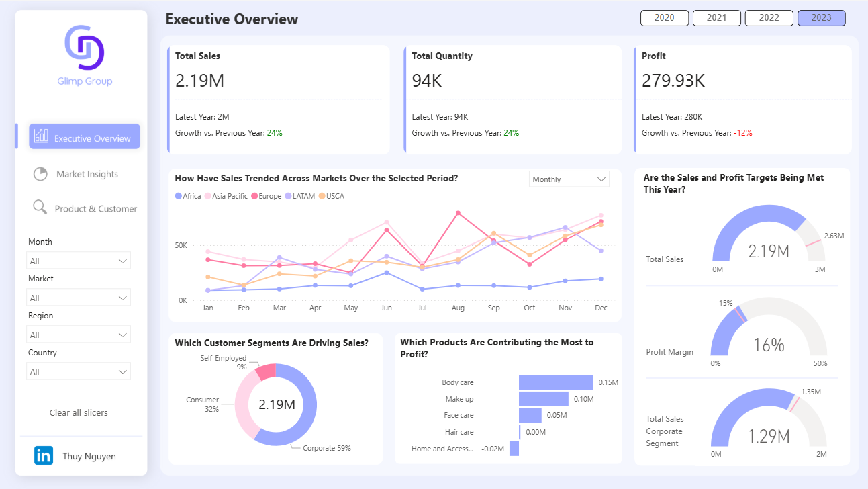Expand the Monthly granularity dropdown

[569, 179]
